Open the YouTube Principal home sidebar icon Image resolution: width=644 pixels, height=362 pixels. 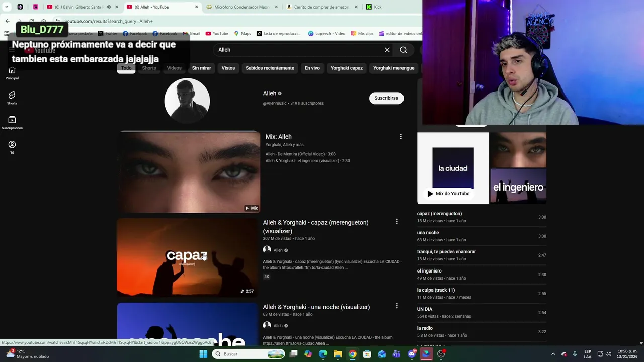[x=12, y=73]
